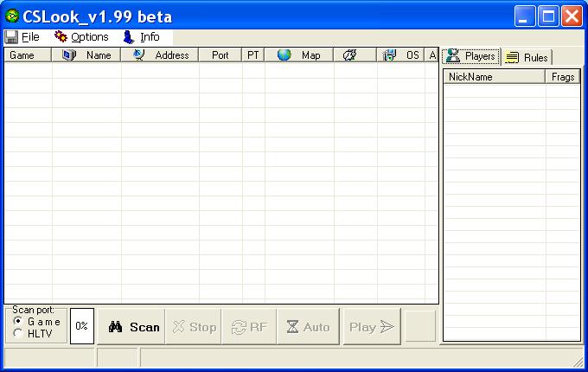Click the Auto button
Image resolution: width=588 pixels, height=372 pixels.
pos(308,327)
